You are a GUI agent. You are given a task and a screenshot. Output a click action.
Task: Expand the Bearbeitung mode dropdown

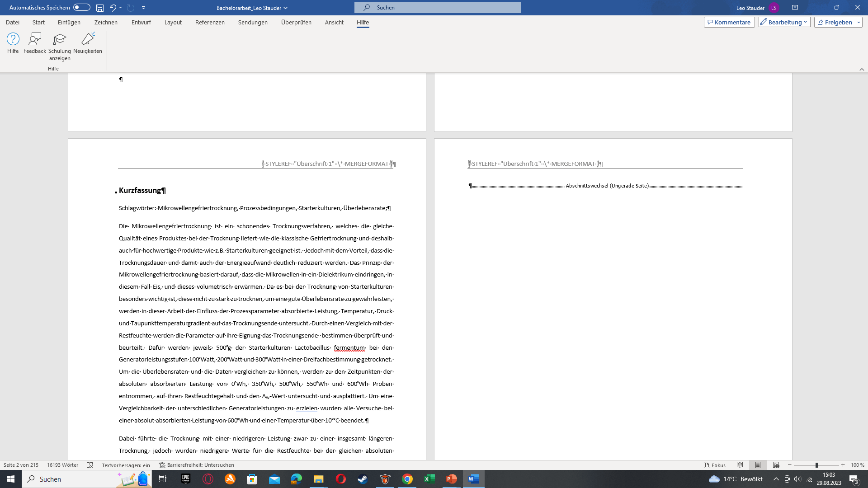[x=784, y=22]
